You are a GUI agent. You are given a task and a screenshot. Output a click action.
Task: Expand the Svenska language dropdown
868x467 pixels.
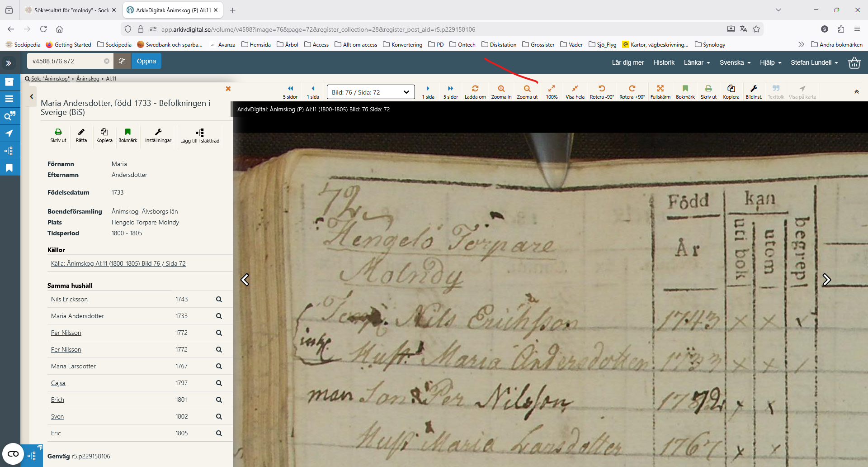[x=735, y=62]
